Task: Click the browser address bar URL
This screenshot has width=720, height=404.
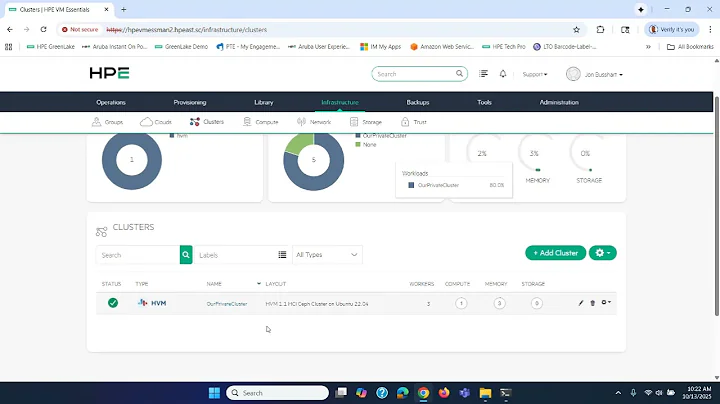Action: pos(186,29)
